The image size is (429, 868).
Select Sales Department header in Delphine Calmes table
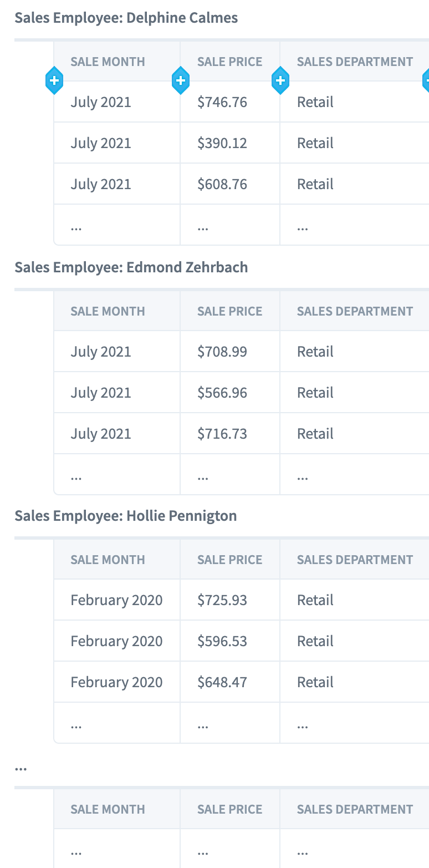[355, 62]
